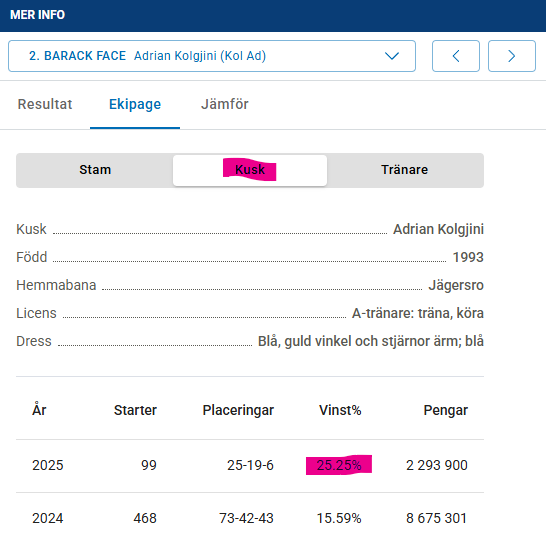Select the 2025 statistics row
This screenshot has height=545, width=546.
(250, 466)
